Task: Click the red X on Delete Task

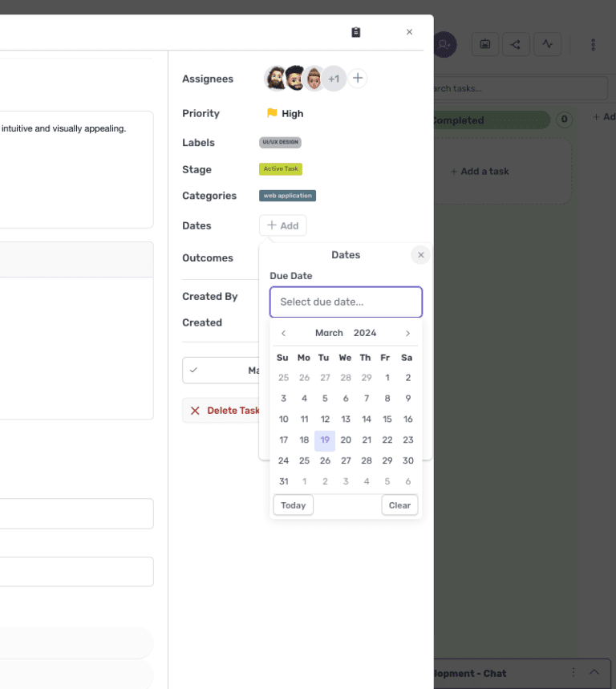Action: [x=194, y=410]
